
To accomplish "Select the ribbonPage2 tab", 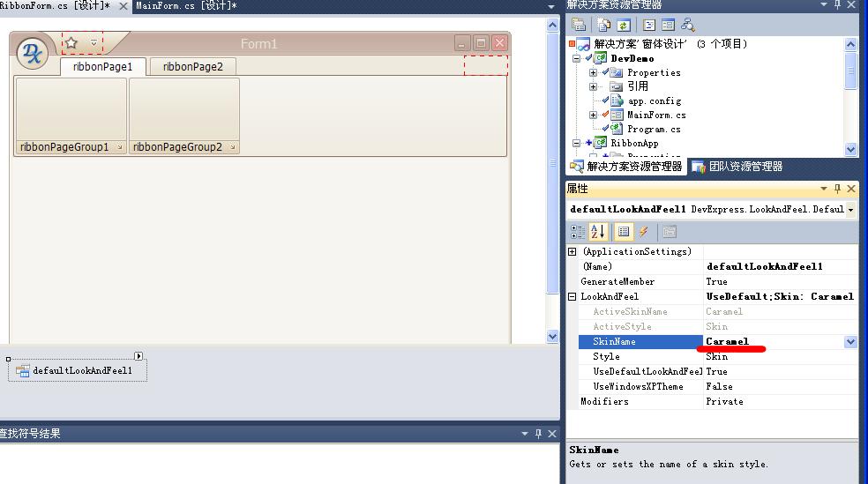I will point(192,67).
